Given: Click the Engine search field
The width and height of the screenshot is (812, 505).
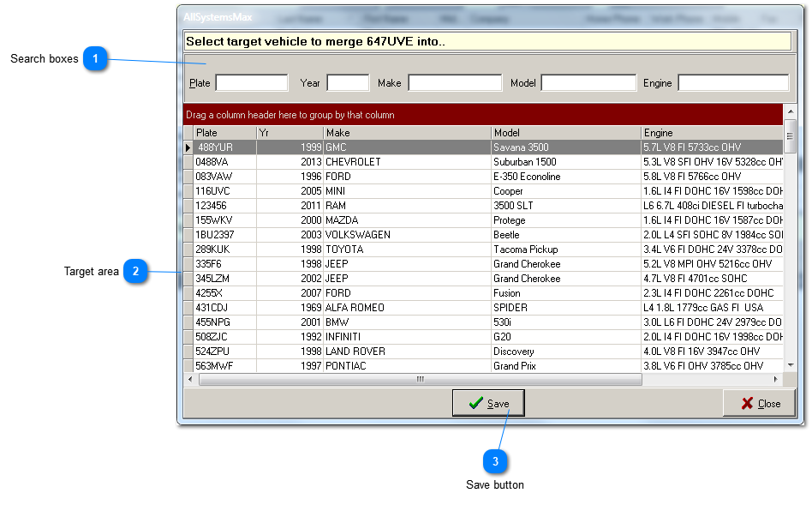Looking at the screenshot, I should point(732,83).
